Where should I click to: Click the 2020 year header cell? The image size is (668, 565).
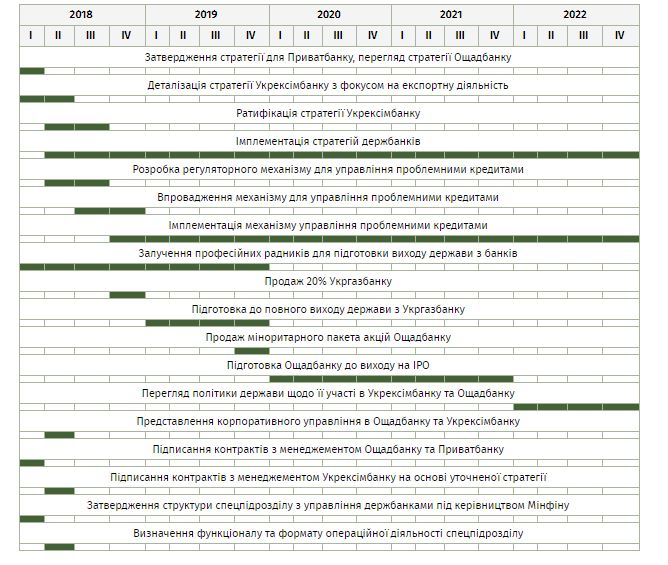(329, 14)
